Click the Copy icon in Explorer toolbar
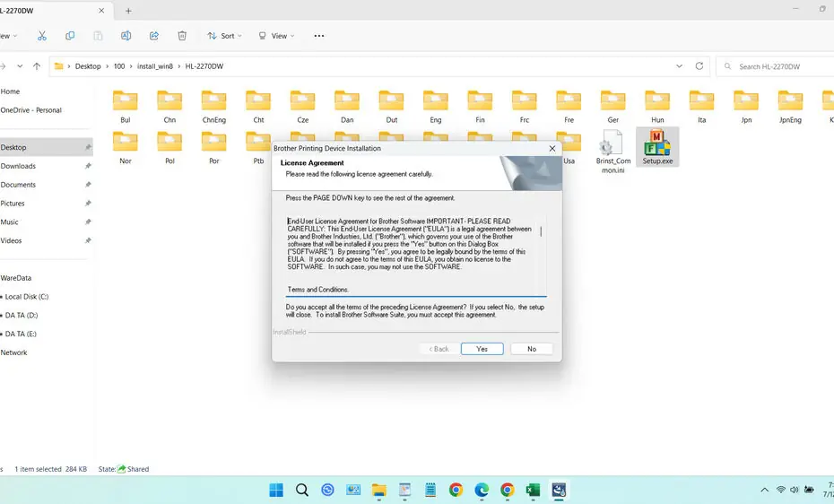 tap(70, 36)
